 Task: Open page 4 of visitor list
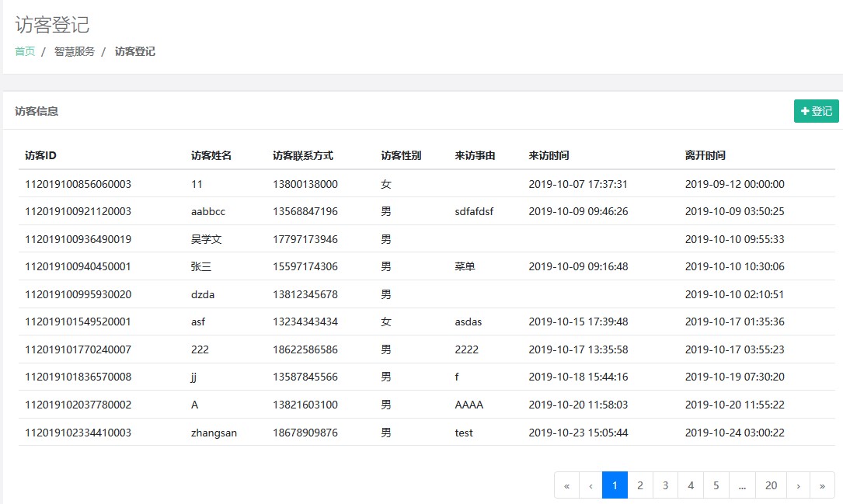tap(691, 485)
